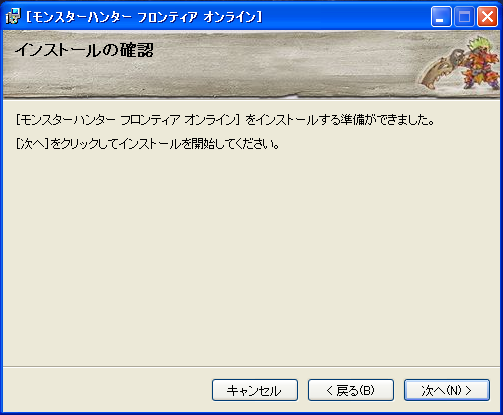This screenshot has height=415, width=503.
Task: Click the product name in the first body line
Action: (128, 120)
